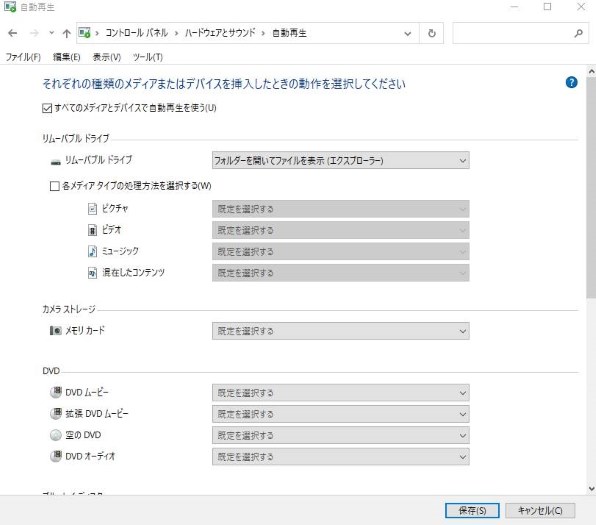Go up one level with the up arrow
This screenshot has height=525, width=596.
pyautogui.click(x=67, y=33)
